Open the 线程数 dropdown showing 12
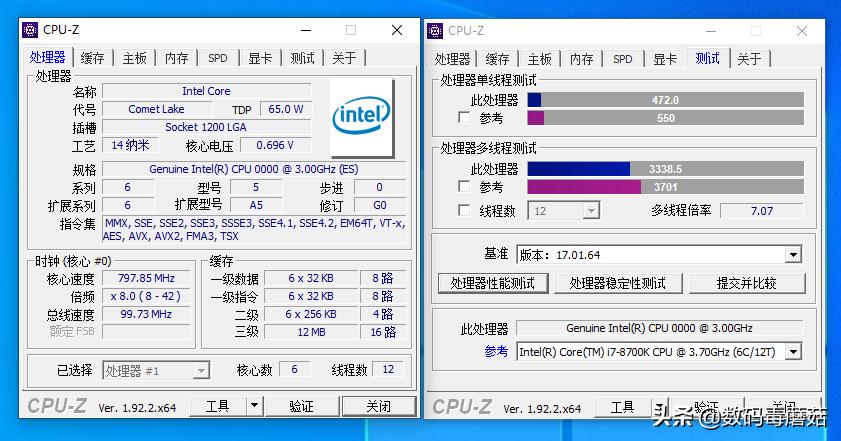This screenshot has width=841, height=441. (x=564, y=211)
